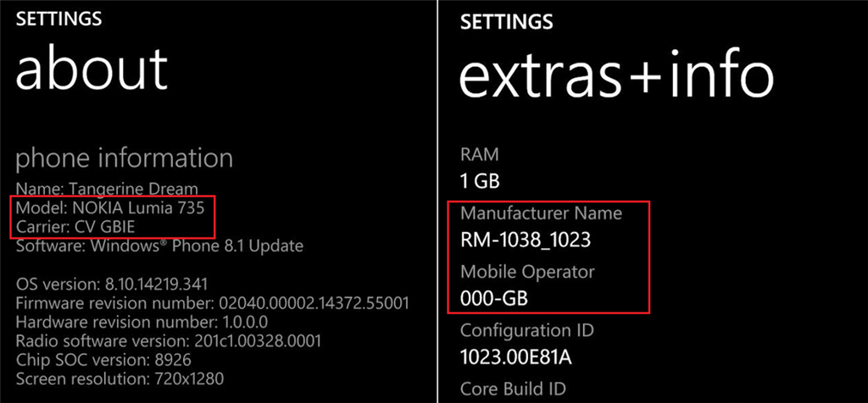Image resolution: width=868 pixels, height=403 pixels.
Task: Click the 'about' page title
Action: (x=92, y=69)
